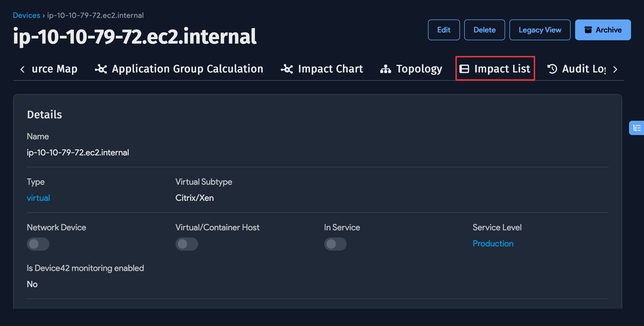Open the tree panel via blue sidebar icon
The image size is (644, 326).
tap(638, 128)
